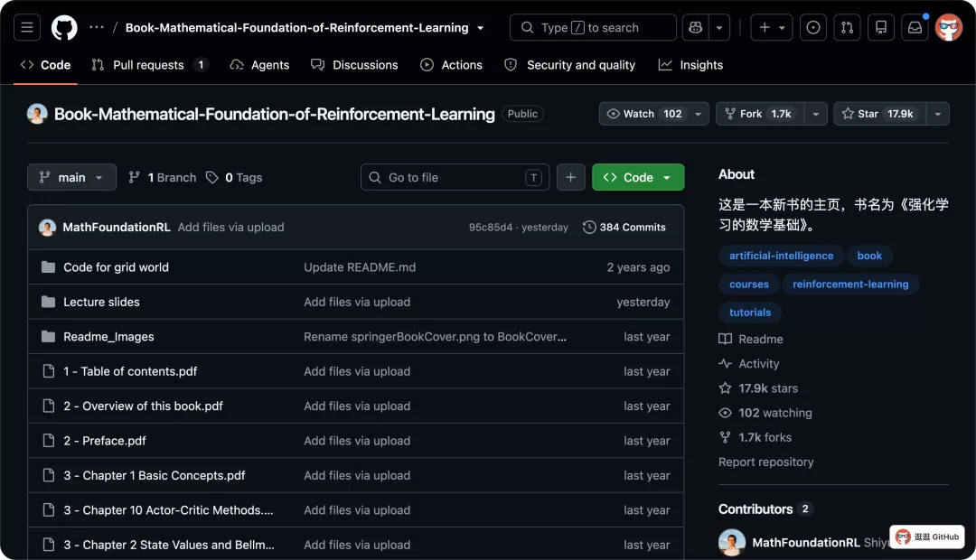Viewport: 976px width, 560px height.
Task: Open commit hash 95c85d4
Action: coord(491,227)
